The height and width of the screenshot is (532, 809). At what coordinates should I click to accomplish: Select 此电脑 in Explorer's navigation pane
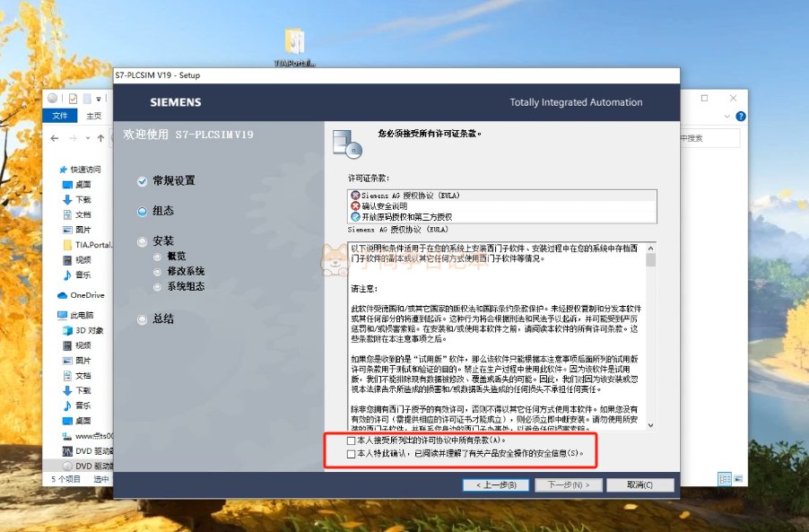(75, 315)
